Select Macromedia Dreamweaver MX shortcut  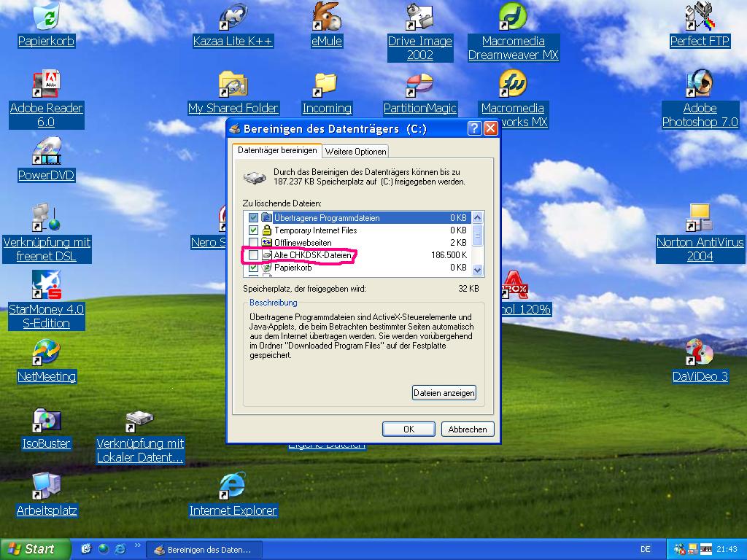coord(513,32)
